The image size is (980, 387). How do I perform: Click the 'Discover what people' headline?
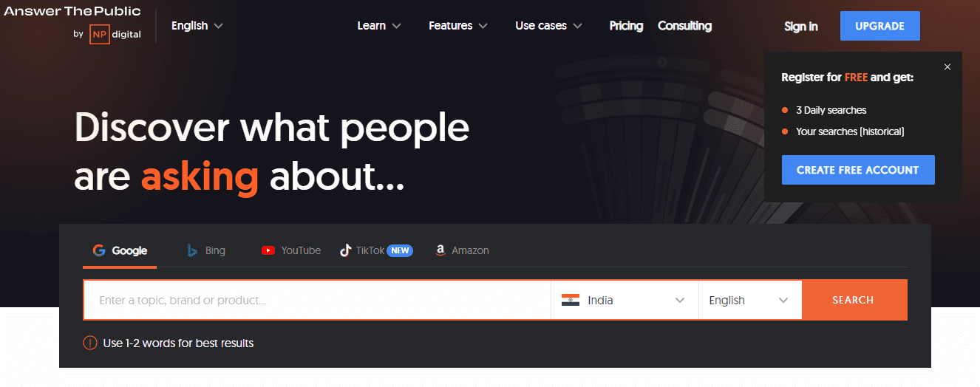coord(272,127)
